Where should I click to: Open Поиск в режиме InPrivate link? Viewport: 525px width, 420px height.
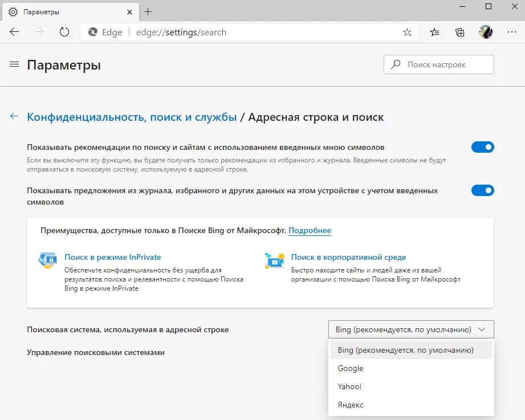pos(112,257)
